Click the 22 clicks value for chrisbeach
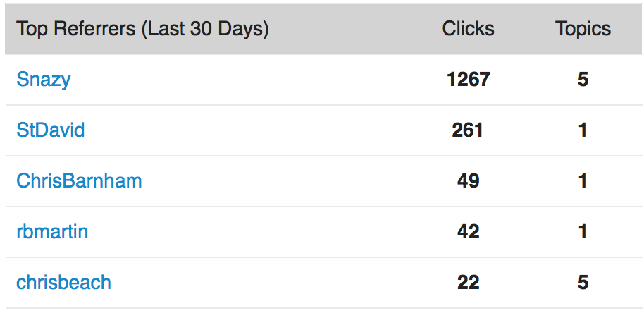This screenshot has height=313, width=644. click(x=468, y=283)
